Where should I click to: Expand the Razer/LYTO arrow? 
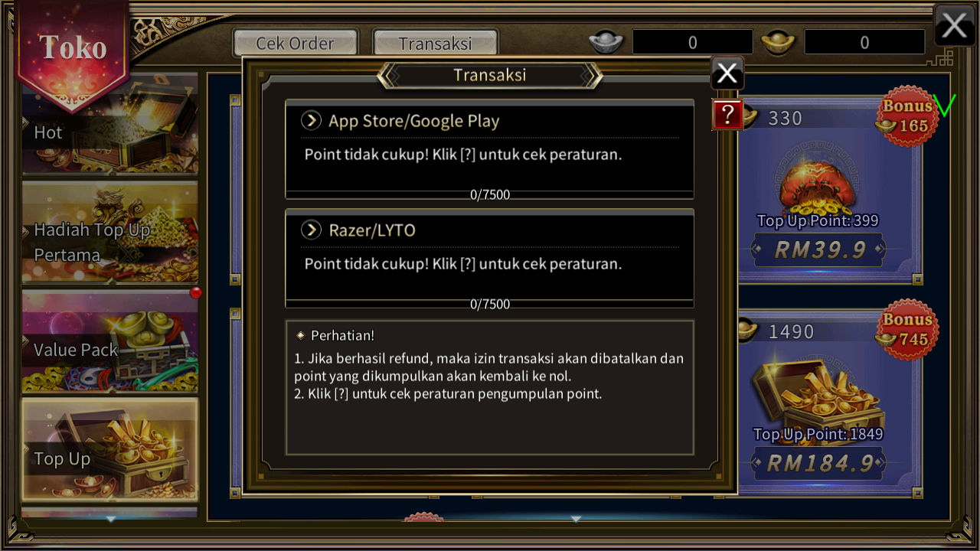pos(311,230)
